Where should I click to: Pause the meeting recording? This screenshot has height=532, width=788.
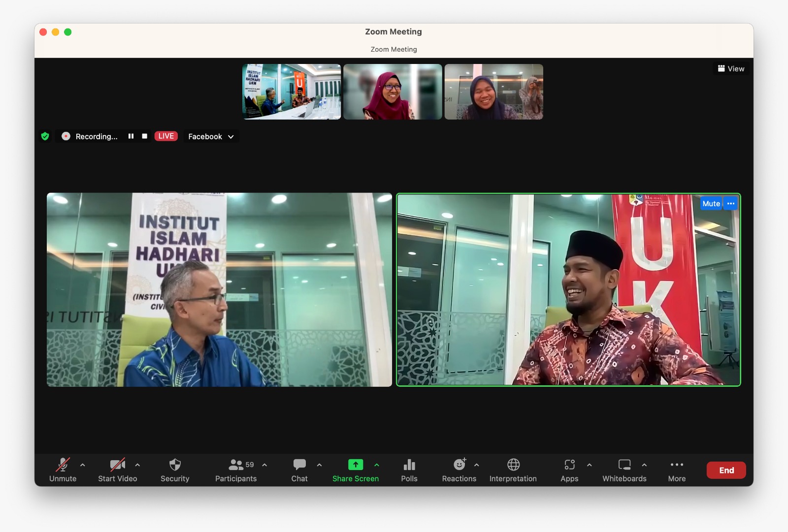131,136
